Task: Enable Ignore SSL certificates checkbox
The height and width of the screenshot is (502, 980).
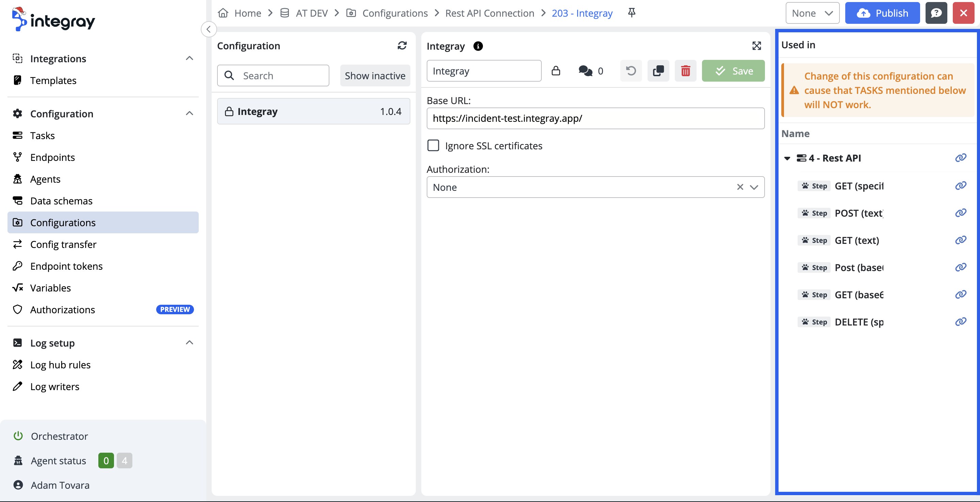Action: (x=433, y=146)
